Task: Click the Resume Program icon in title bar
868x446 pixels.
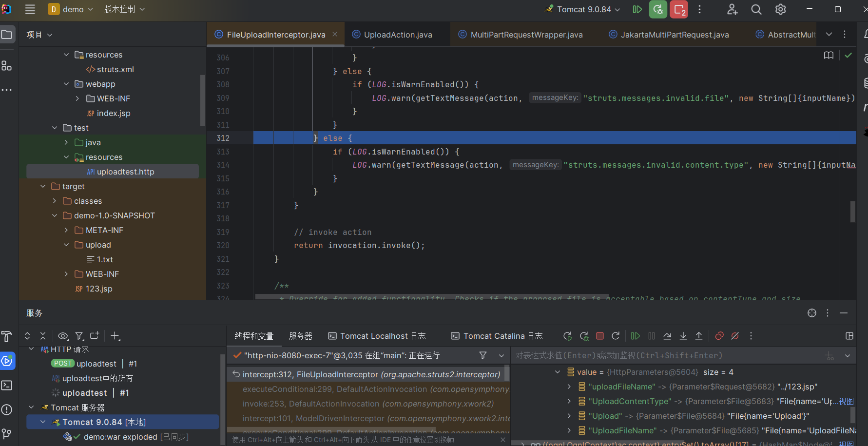Action: 637,9
